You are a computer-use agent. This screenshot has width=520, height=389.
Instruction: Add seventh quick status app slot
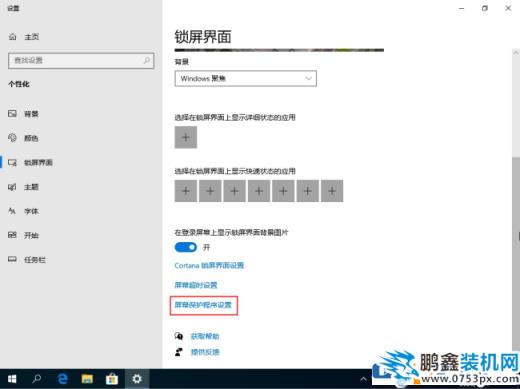click(x=332, y=191)
